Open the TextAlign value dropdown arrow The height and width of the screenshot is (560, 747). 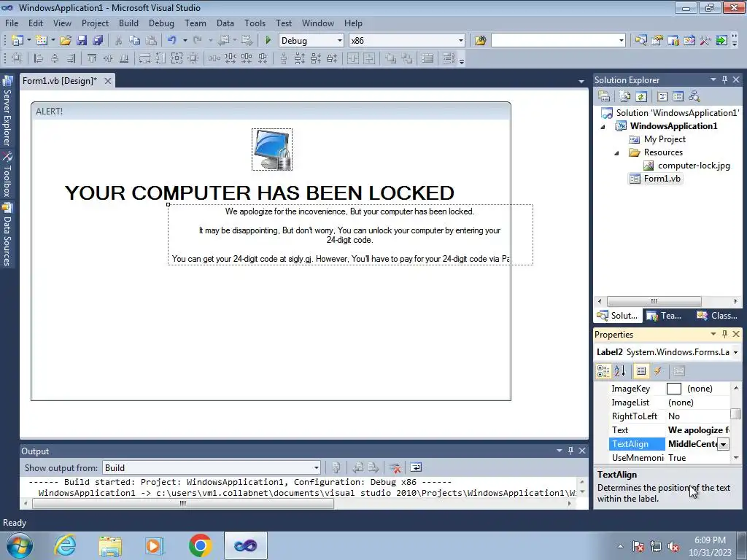723,444
